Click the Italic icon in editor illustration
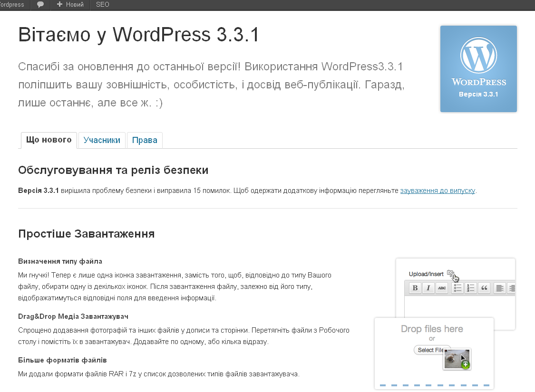Viewport: 535px width, 392px height. (x=428, y=288)
